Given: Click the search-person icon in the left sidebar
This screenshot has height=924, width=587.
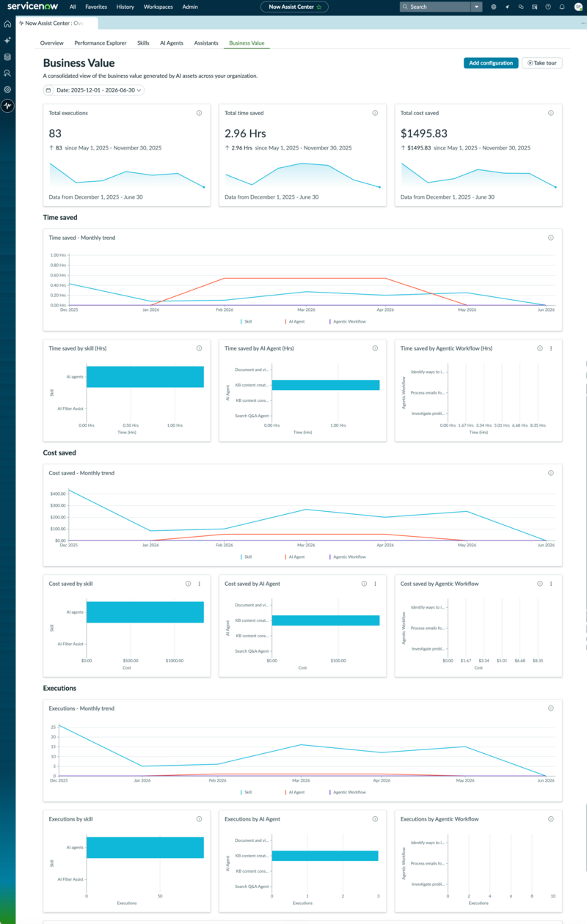Looking at the screenshot, I should coord(7,73).
